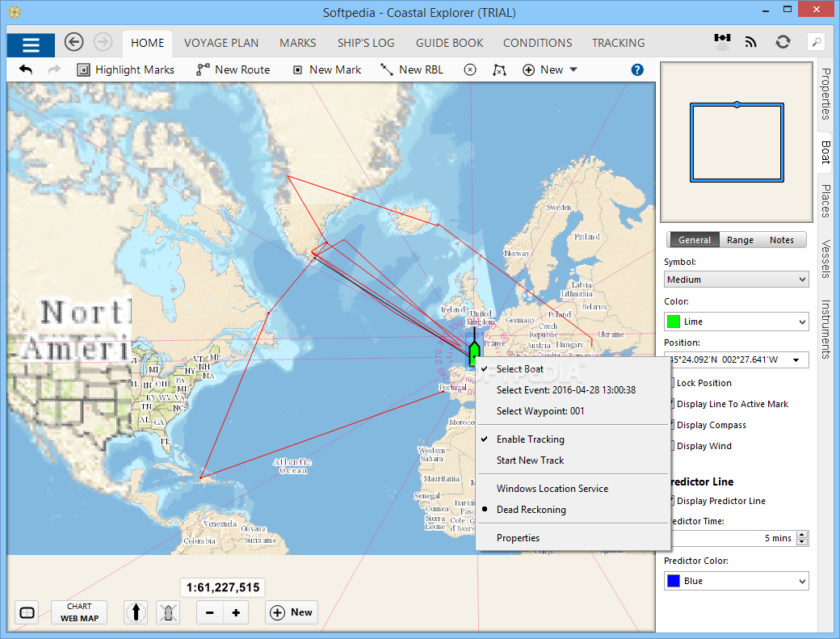Open the GUIDE BOOK tab

click(x=449, y=43)
